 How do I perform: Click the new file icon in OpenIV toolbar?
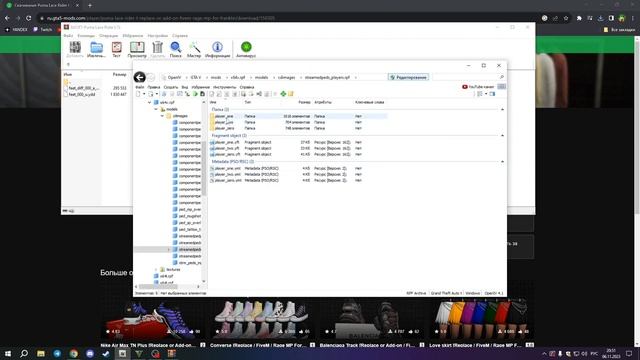tap(138, 94)
